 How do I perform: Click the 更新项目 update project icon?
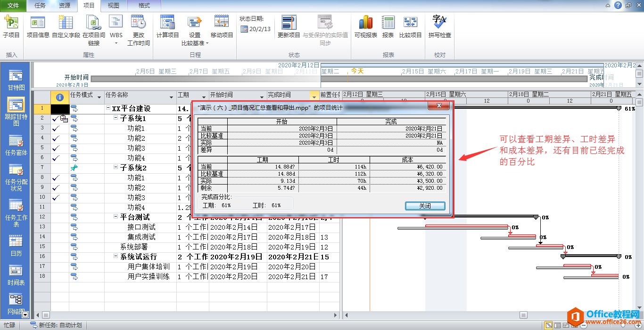click(x=289, y=26)
